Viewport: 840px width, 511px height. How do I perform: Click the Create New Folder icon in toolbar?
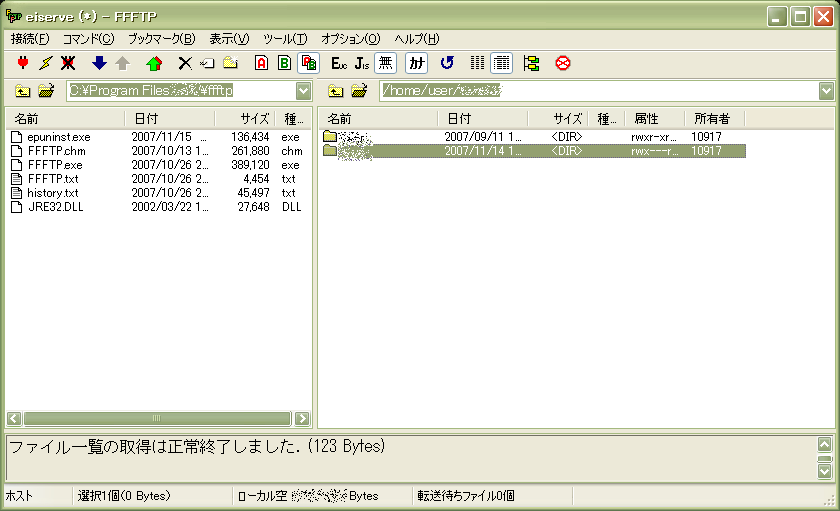click(230, 63)
